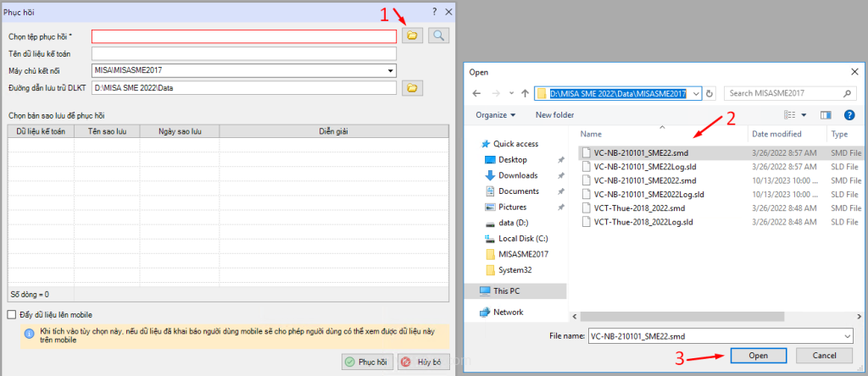Click New folder in the toolbar

pos(554,114)
